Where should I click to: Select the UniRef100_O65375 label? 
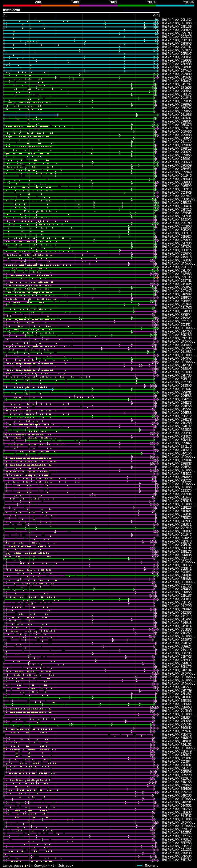pyautogui.click(x=177, y=125)
